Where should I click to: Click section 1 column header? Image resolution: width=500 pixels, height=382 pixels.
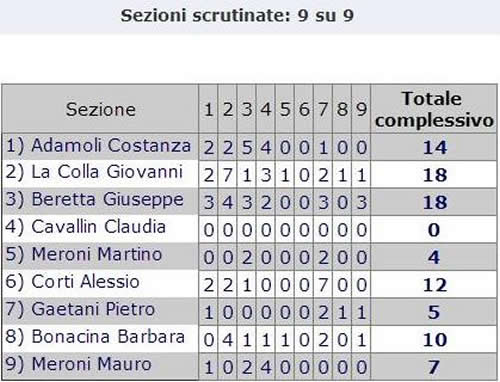tap(208, 110)
